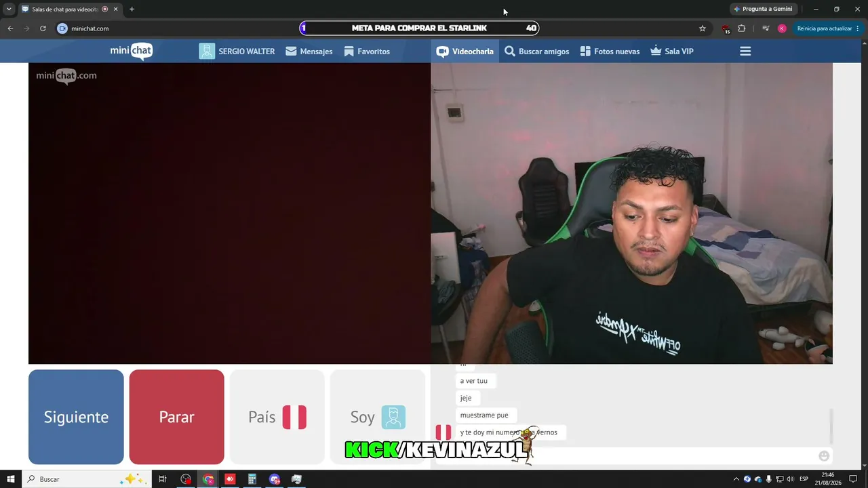The image size is (868, 488).
Task: Open the Calculator icon on the taskbar
Action: pos(252,479)
